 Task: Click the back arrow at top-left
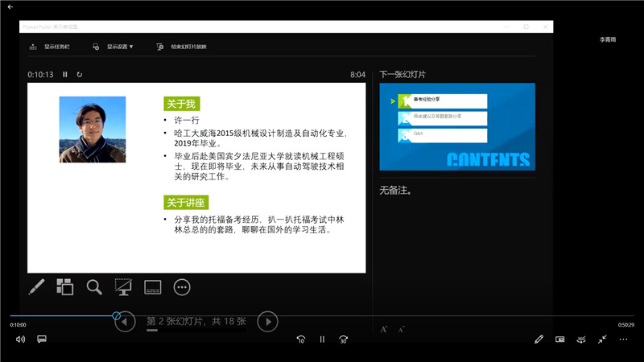[x=10, y=7]
